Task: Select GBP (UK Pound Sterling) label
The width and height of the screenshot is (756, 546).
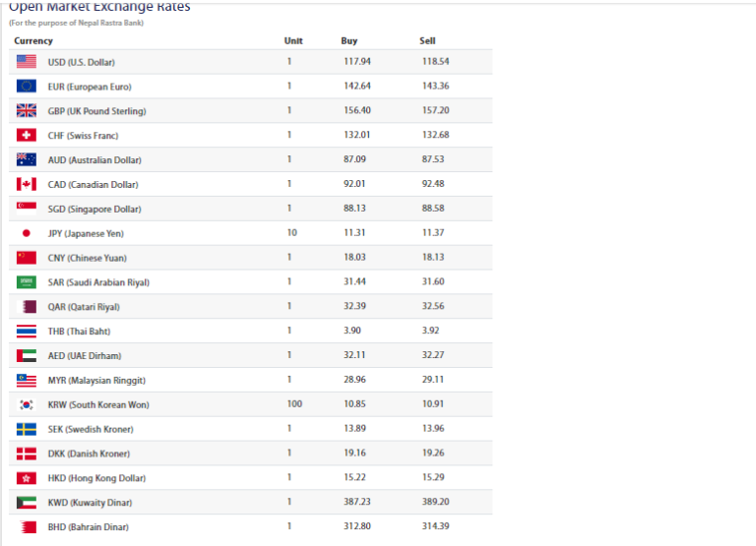Action: tap(96, 111)
